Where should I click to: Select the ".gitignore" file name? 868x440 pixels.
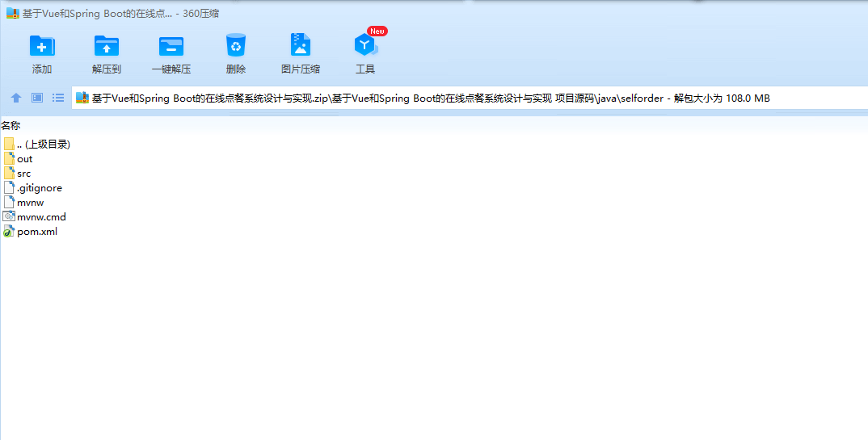coord(40,188)
